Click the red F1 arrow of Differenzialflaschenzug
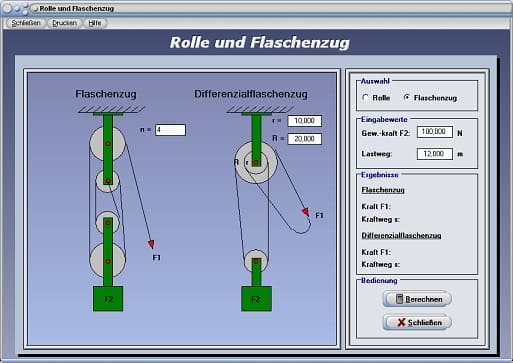This screenshot has width=513, height=363. (x=305, y=212)
